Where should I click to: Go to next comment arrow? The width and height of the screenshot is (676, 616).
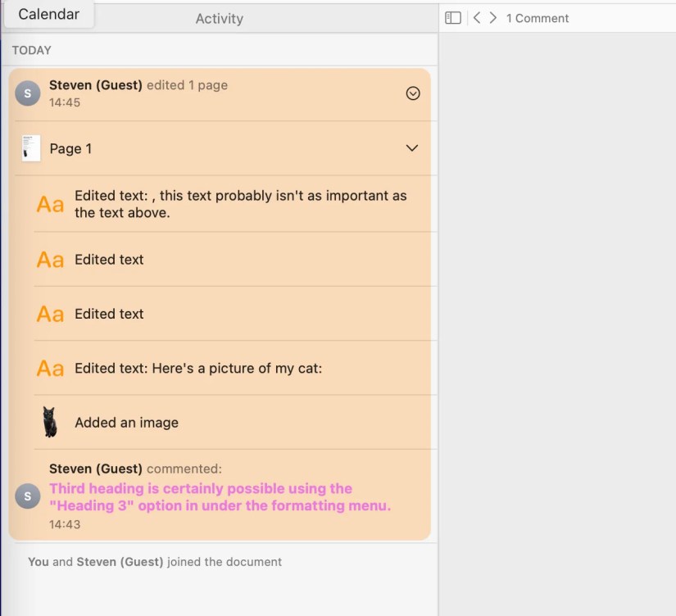[x=492, y=18]
